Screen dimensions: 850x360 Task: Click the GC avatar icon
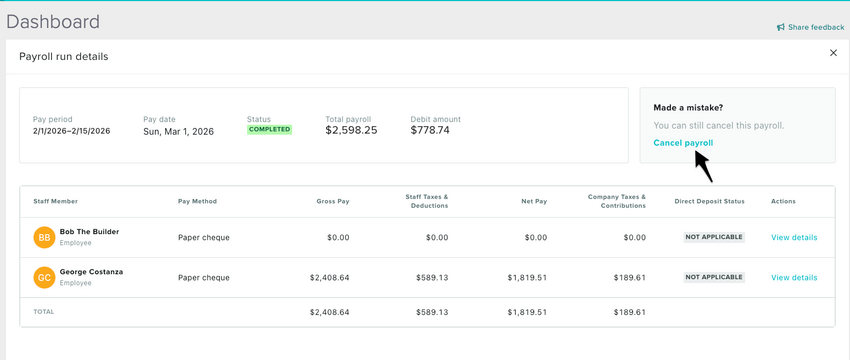(x=44, y=278)
